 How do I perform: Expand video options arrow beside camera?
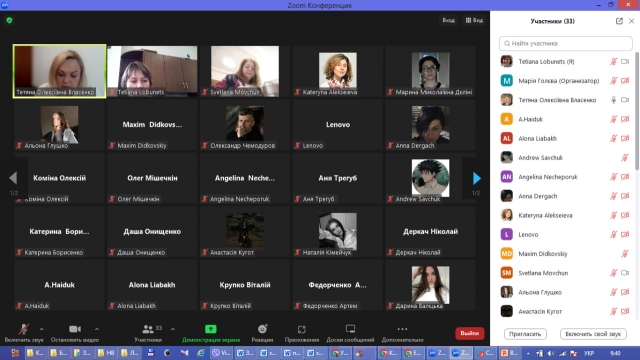click(97, 329)
